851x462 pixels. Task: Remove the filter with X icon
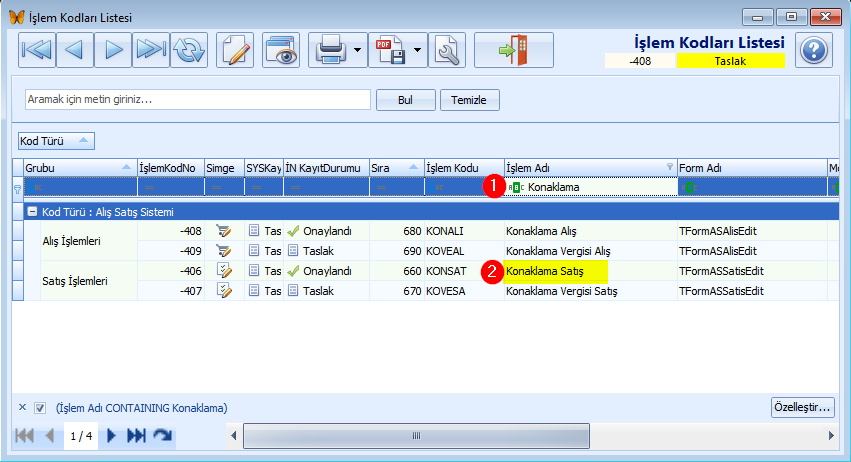click(x=22, y=407)
